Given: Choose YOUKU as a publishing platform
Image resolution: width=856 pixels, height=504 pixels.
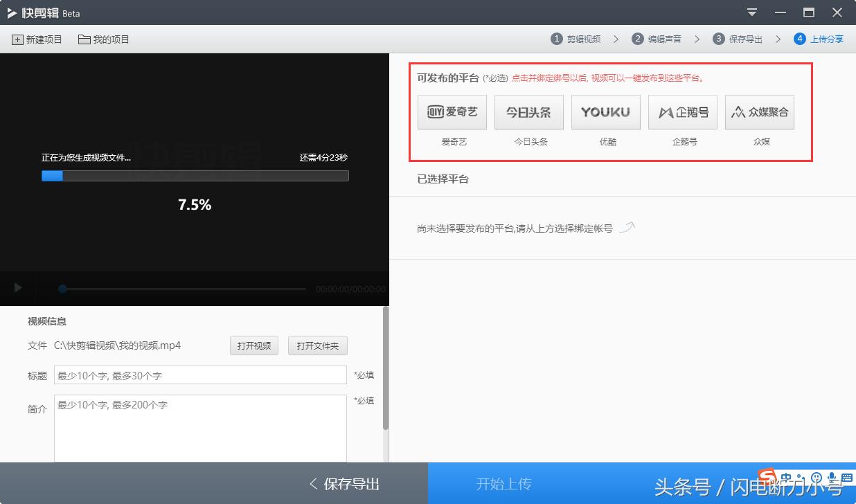Looking at the screenshot, I should coord(606,111).
